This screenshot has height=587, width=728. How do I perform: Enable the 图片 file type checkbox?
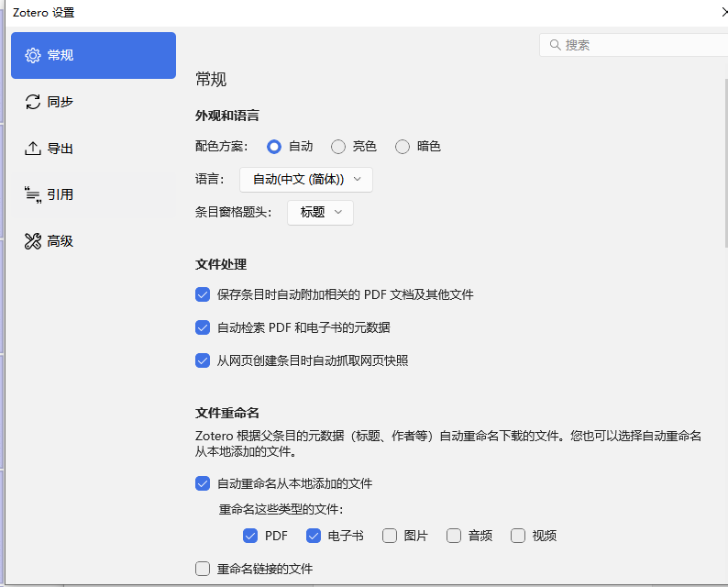point(390,536)
